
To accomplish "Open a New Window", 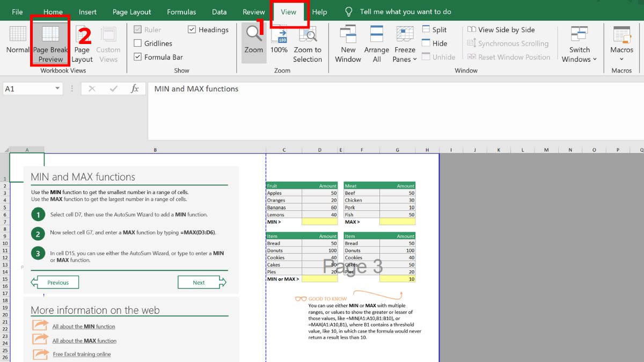I will (348, 44).
